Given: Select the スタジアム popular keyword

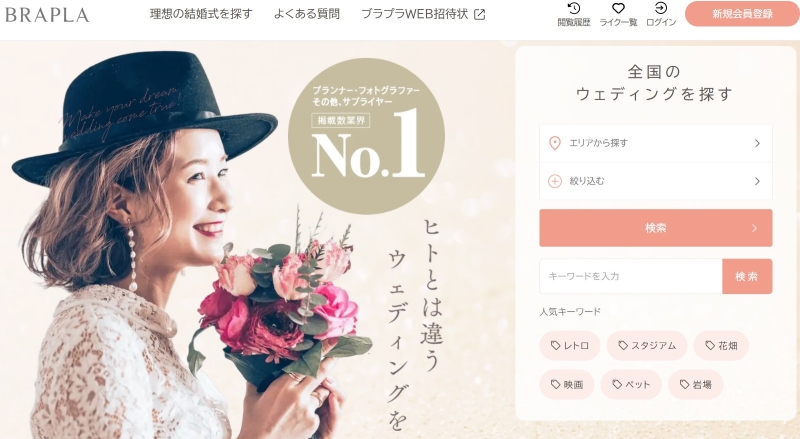Looking at the screenshot, I should click(646, 346).
